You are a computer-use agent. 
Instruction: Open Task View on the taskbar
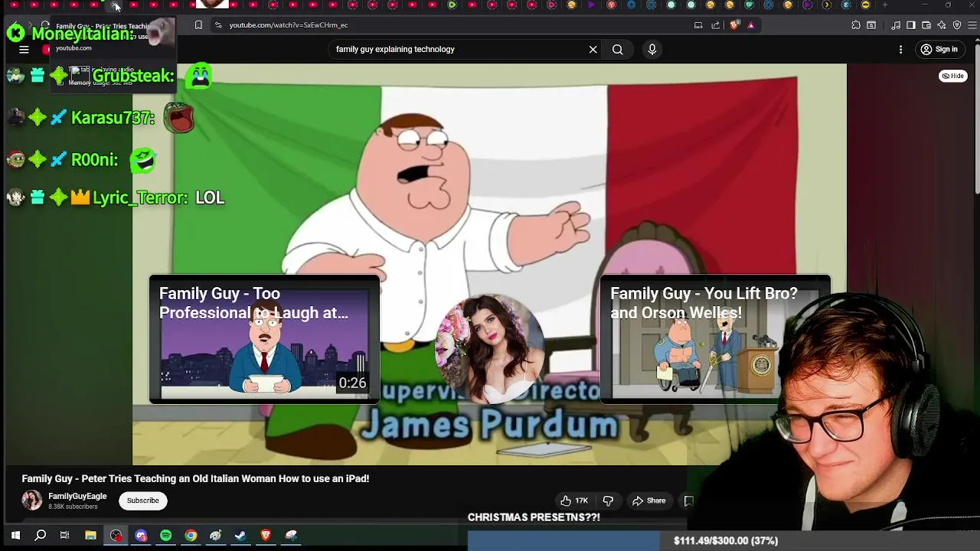pos(65,536)
